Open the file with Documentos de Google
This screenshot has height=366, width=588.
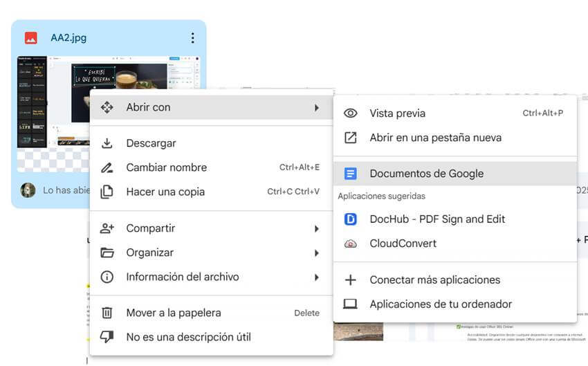pyautogui.click(x=455, y=174)
